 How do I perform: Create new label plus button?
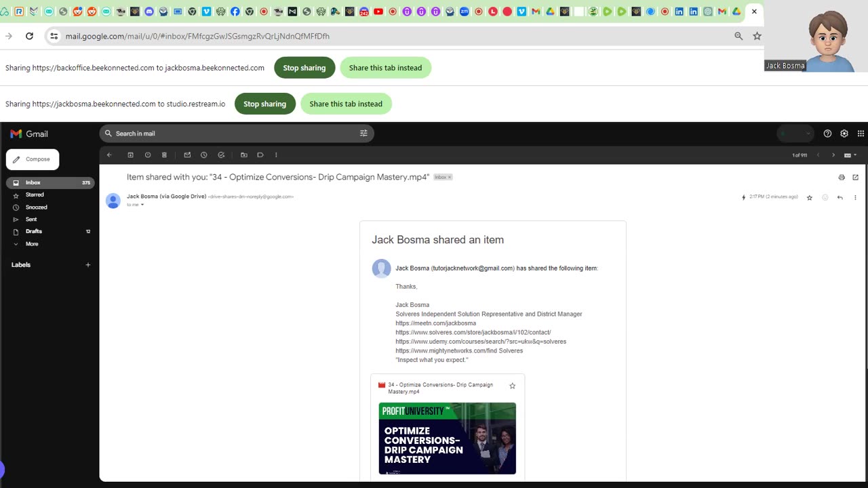tap(87, 265)
